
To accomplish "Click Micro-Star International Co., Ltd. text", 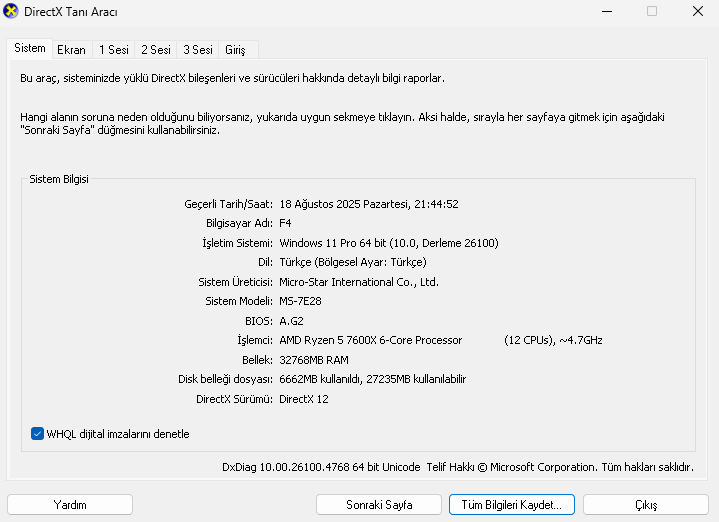I will click(x=359, y=282).
